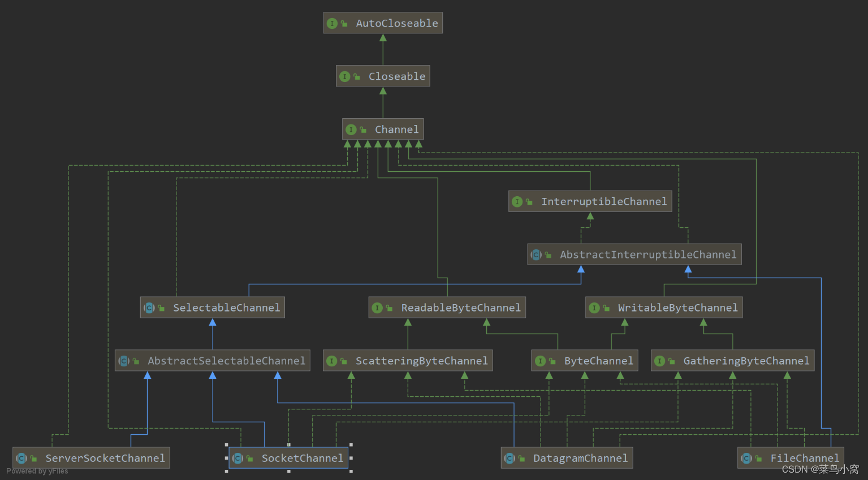Screen dimensions: 868x480
Task: Select the ByteChannel interface node
Action: pyautogui.click(x=585, y=361)
